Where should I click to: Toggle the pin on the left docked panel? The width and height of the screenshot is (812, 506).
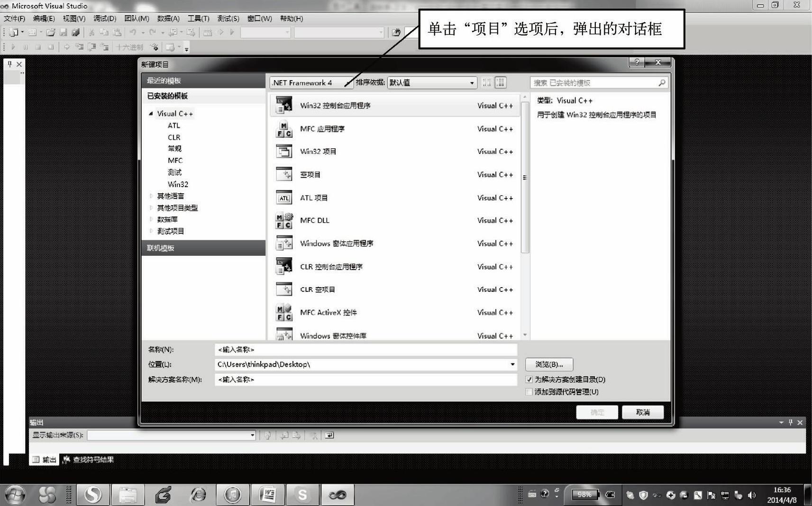(9, 64)
